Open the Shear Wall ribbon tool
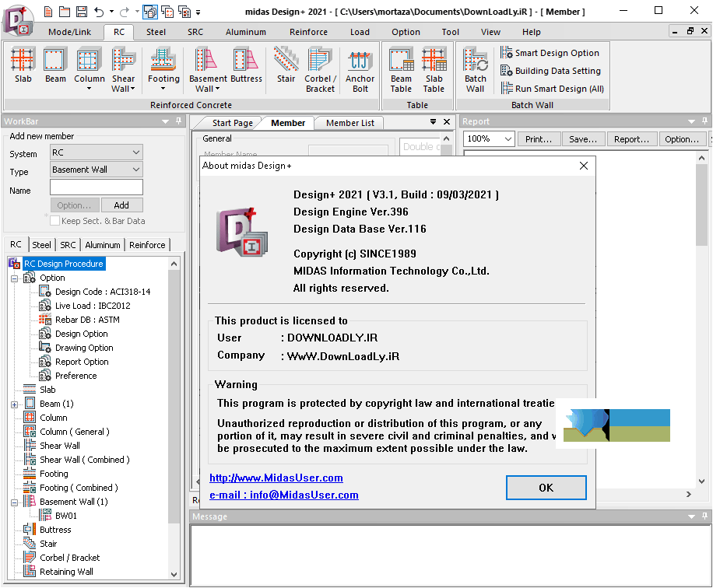This screenshot has width=713, height=588. (123, 69)
